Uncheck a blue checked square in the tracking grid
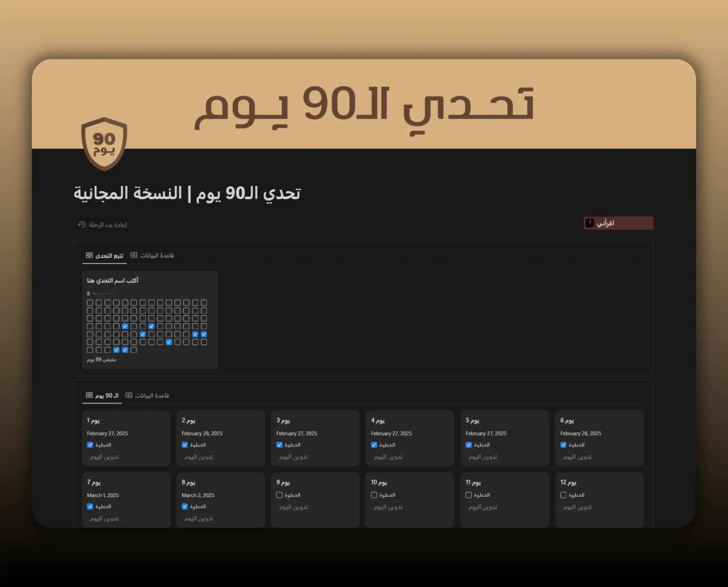Screen dimensions: 728x587 coord(125,326)
